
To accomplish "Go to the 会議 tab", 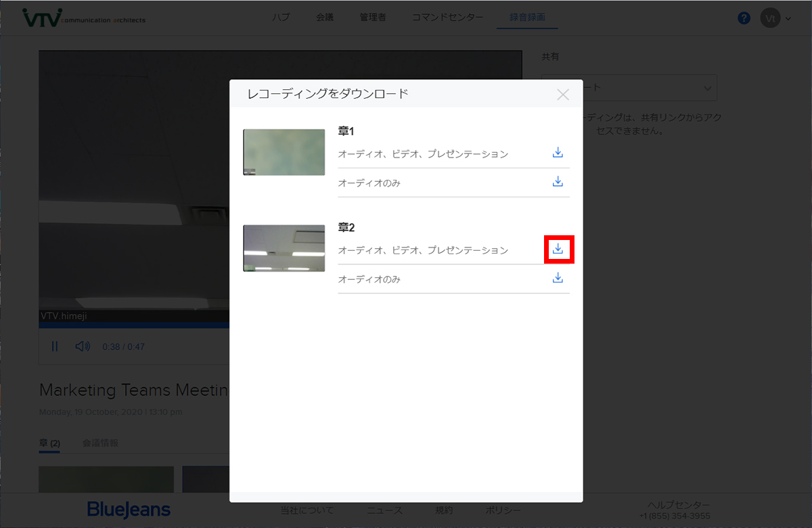I will pos(325,18).
